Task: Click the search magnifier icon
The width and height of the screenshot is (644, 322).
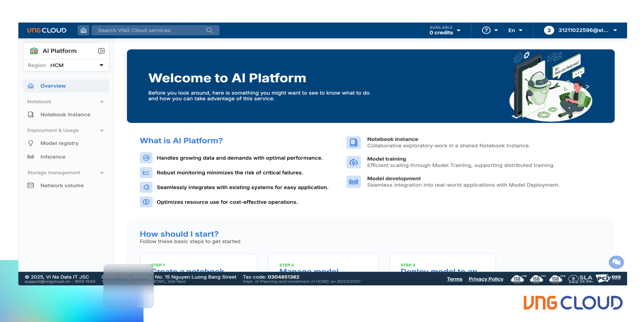Action: [209, 30]
